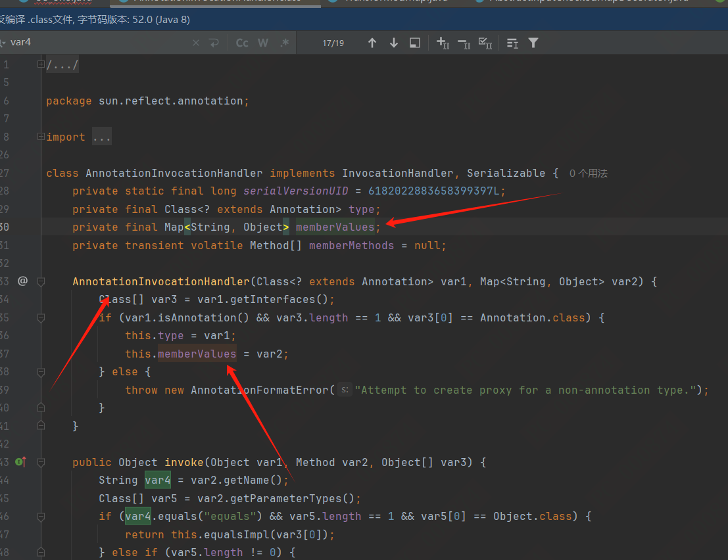The height and width of the screenshot is (560, 728).
Task: Click the @ gutter icon on constructor line
Action: tap(22, 281)
